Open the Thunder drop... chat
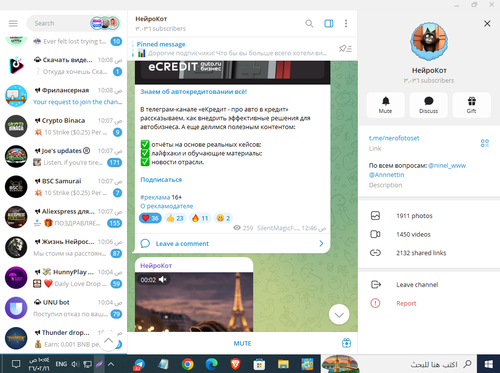This screenshot has height=373, width=500. 63,339
